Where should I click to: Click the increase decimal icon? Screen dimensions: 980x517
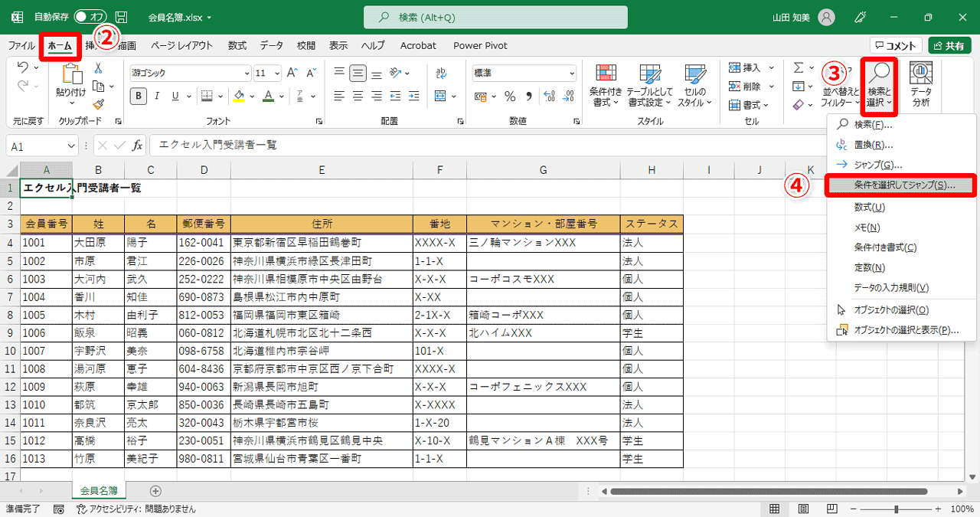point(550,97)
